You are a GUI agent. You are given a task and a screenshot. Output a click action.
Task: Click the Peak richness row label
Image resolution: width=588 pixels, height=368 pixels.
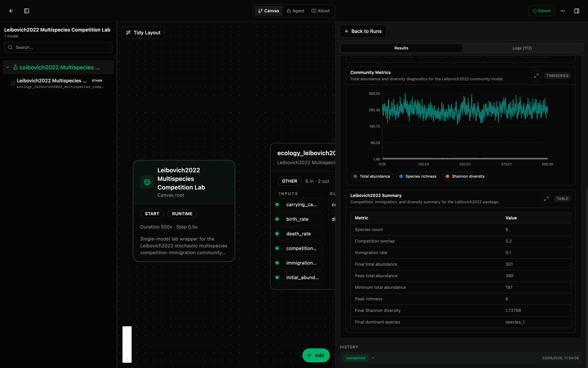pyautogui.click(x=368, y=299)
